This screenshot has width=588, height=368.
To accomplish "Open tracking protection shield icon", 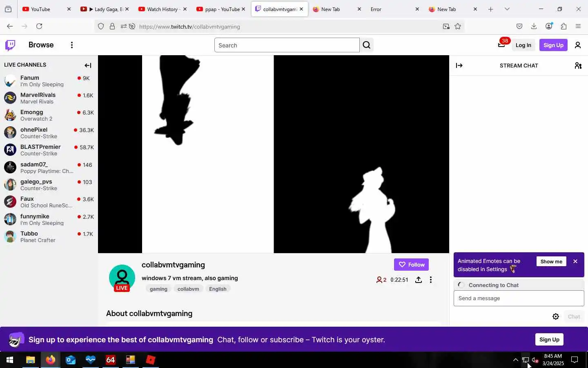I will click(x=101, y=26).
